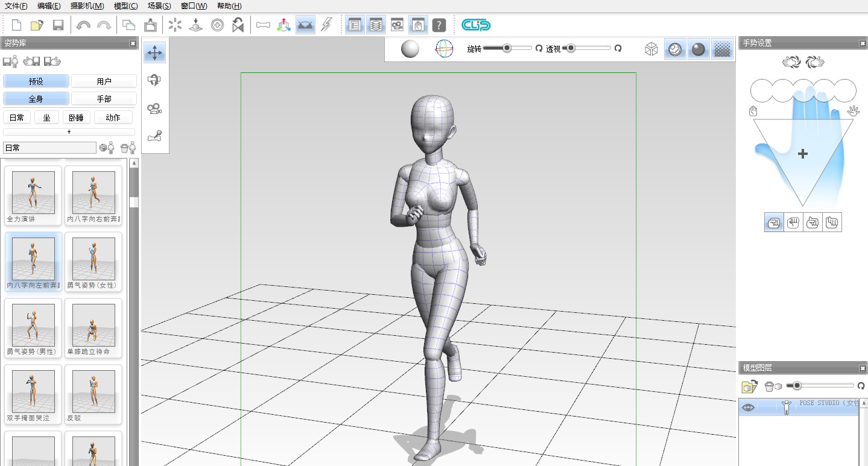Filter poses by 动作 category

(x=113, y=118)
